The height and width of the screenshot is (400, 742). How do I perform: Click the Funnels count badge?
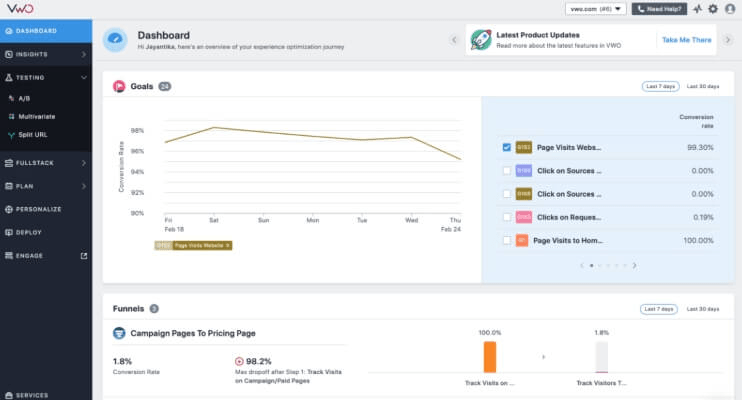154,309
